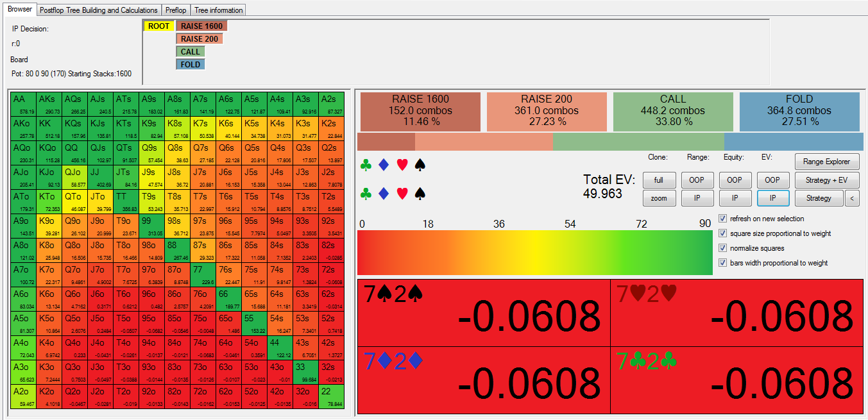
Task: Select the 7♣2♣ clubs combo panel
Action: point(737,380)
